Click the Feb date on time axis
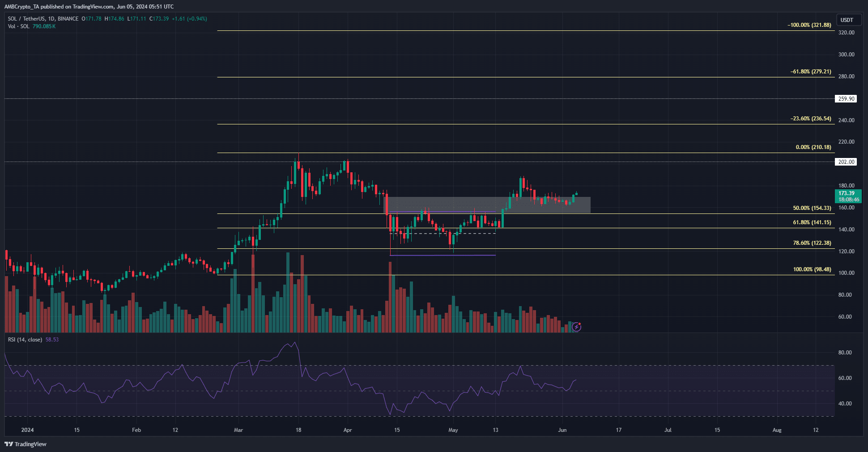This screenshot has height=452, width=868. click(136, 430)
